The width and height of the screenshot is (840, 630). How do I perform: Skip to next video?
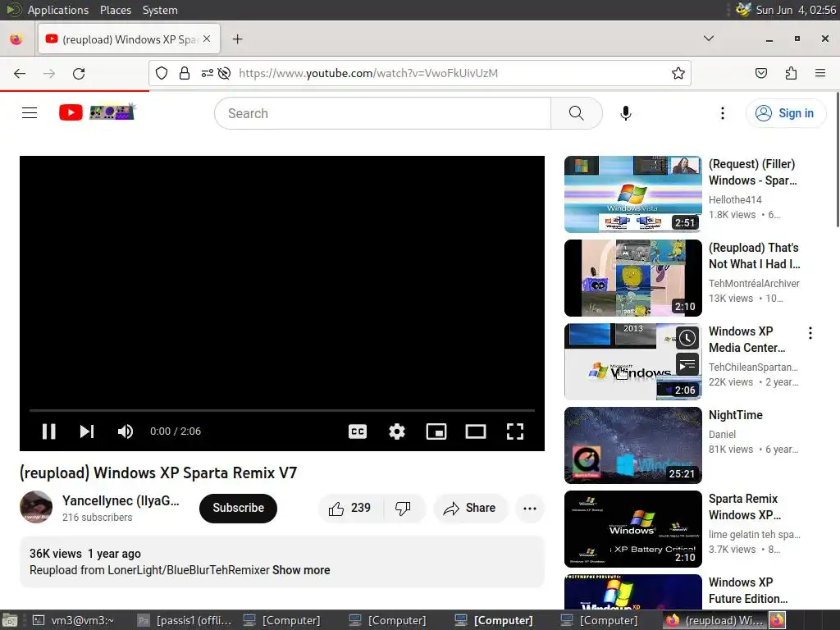tap(87, 431)
